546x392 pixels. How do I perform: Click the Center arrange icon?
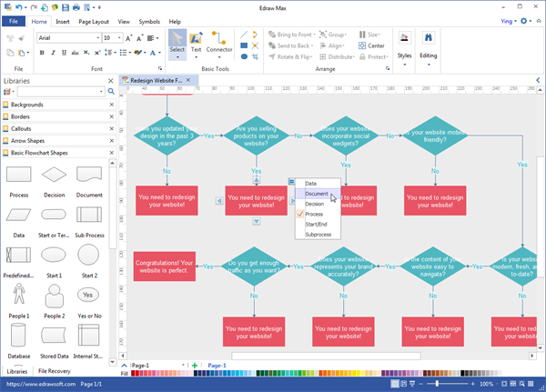(x=371, y=45)
